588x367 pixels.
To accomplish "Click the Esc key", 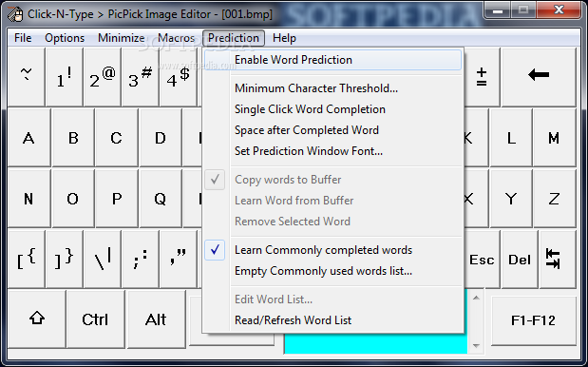I will (482, 259).
